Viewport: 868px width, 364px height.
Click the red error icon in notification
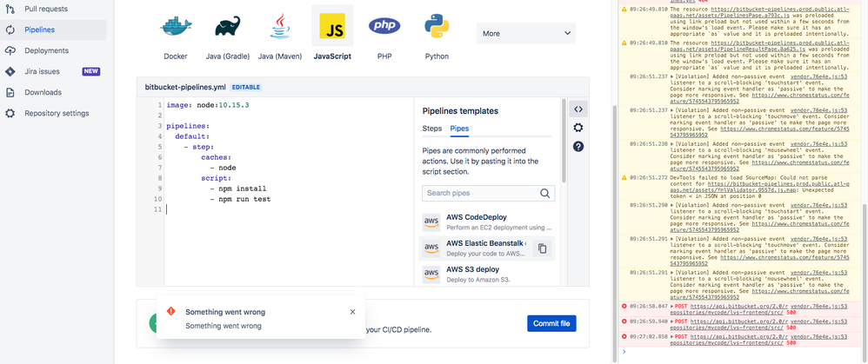pyautogui.click(x=171, y=312)
